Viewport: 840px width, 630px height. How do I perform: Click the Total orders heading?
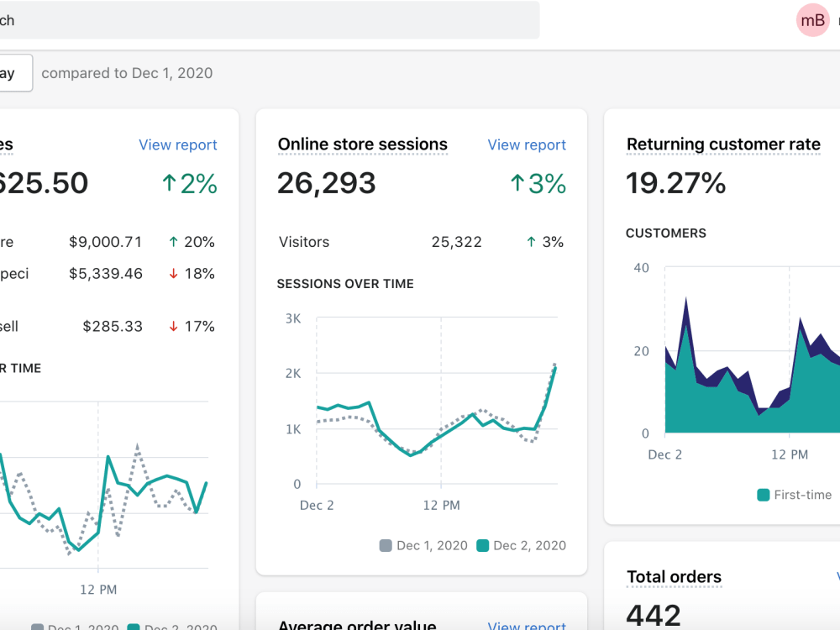674,577
